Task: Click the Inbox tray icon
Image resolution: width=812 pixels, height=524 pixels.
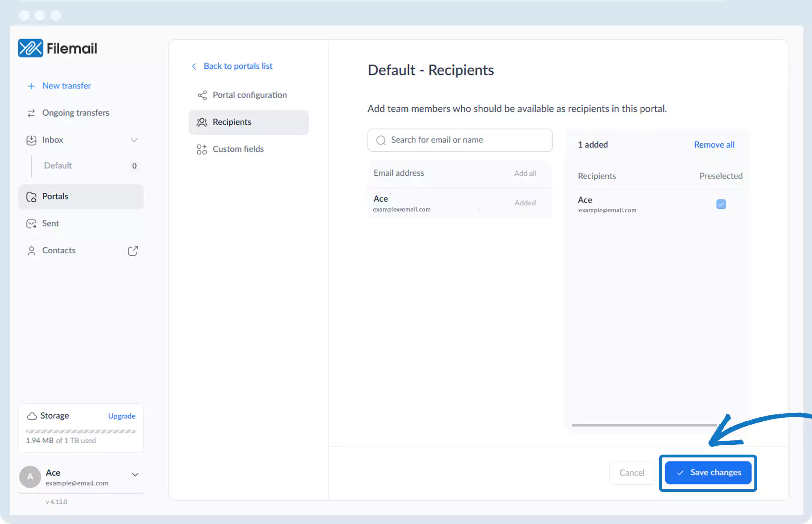Action: pyautogui.click(x=31, y=140)
